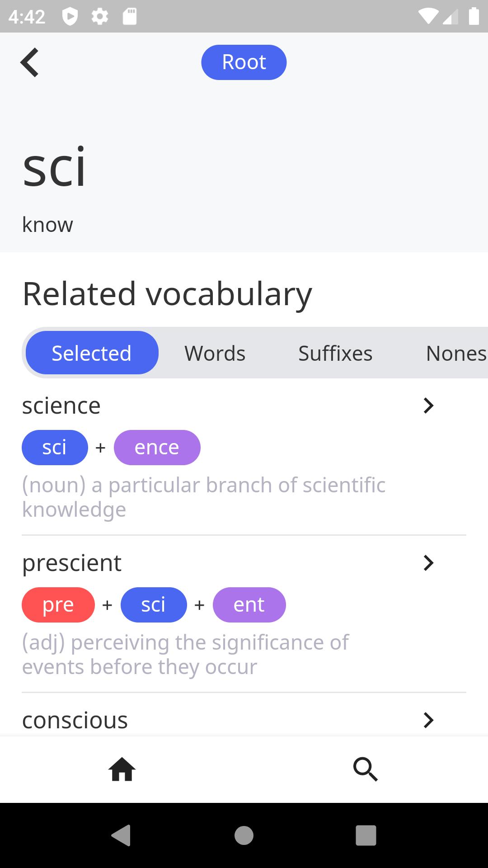
Task: Open the word 'prescient' title
Action: point(72,563)
